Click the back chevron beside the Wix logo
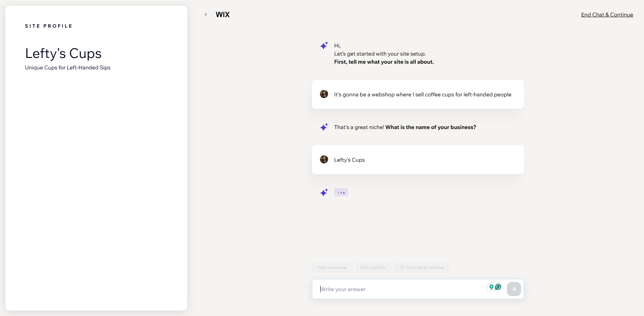The height and width of the screenshot is (316, 644). pos(205,14)
